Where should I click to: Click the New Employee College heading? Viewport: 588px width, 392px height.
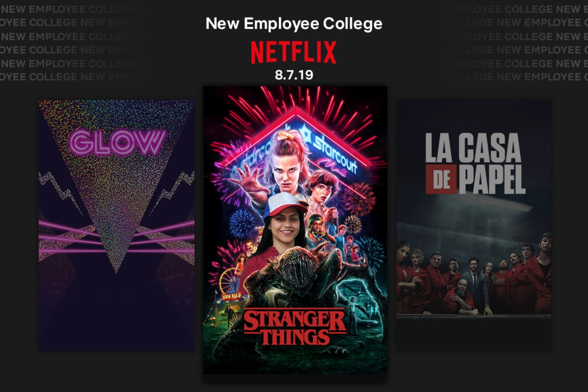[x=294, y=24]
